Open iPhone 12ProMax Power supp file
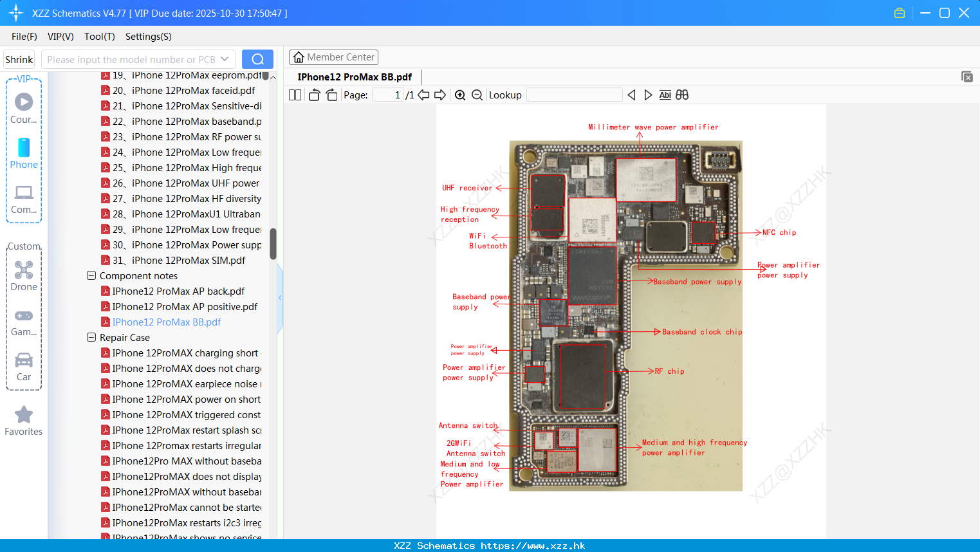Image resolution: width=980 pixels, height=552 pixels. tap(181, 245)
